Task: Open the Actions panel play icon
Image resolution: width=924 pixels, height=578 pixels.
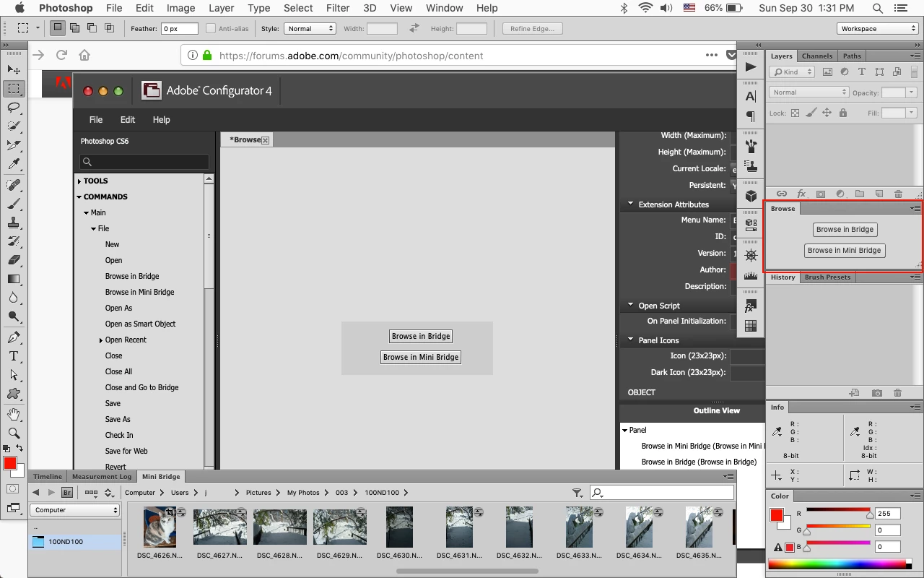Action: 751,66
